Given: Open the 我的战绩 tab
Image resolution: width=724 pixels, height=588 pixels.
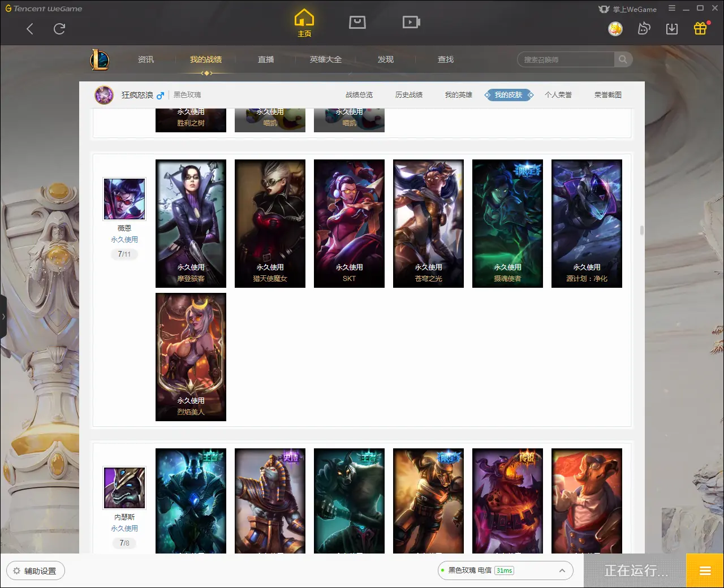Looking at the screenshot, I should pos(206,59).
